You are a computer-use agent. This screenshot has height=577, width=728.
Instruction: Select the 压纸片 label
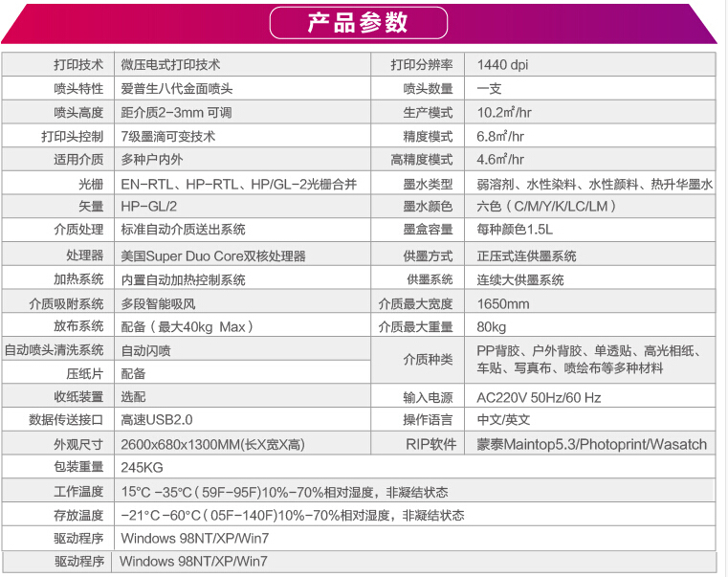pos(84,373)
